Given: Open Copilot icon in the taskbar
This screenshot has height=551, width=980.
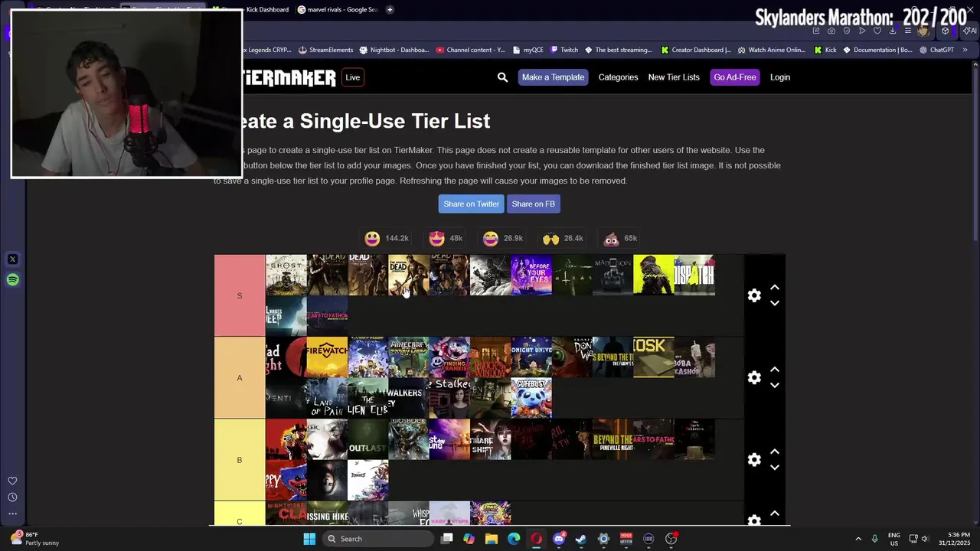Looking at the screenshot, I should pyautogui.click(x=469, y=539).
